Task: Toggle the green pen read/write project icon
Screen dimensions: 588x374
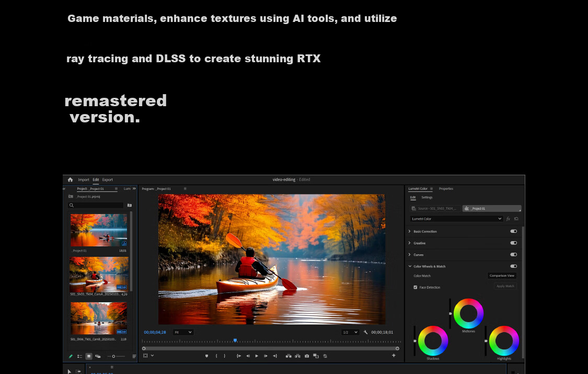Action: [71, 356]
